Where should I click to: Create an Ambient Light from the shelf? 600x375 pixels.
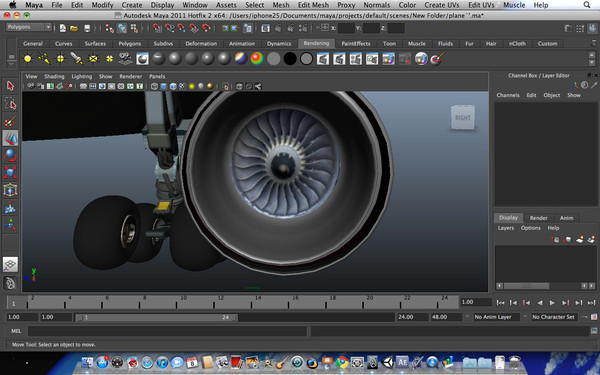[28, 59]
